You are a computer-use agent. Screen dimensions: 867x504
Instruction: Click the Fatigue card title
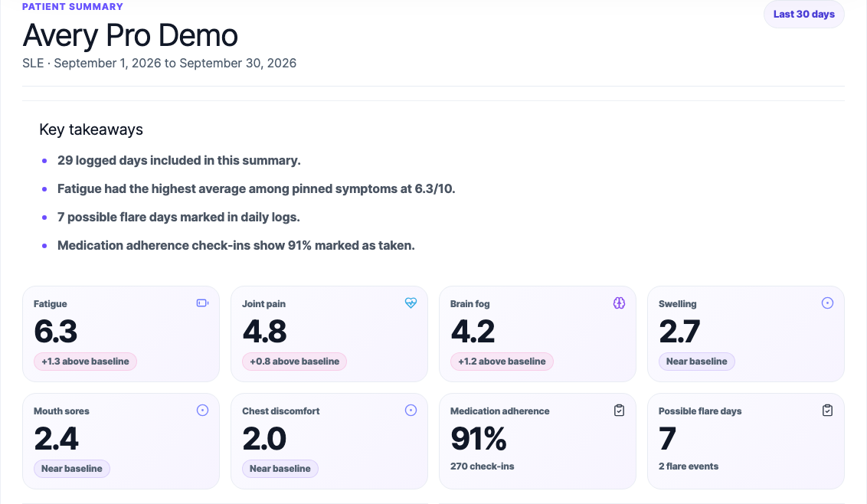[x=51, y=304]
